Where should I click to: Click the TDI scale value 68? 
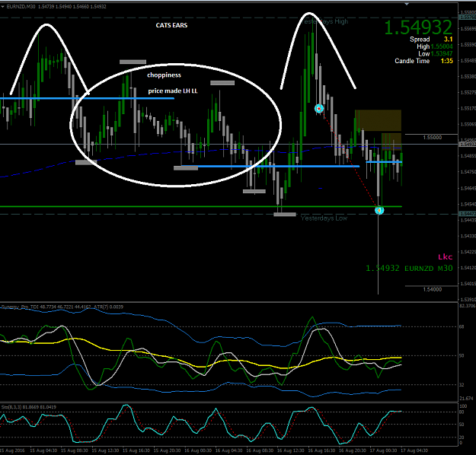(462, 326)
